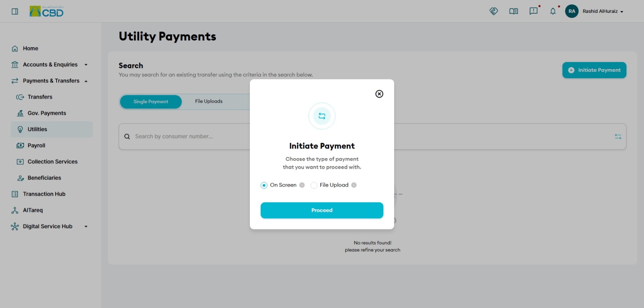Image resolution: width=644 pixels, height=308 pixels.
Task: Open the search filter settings icon
Action: [618, 136]
